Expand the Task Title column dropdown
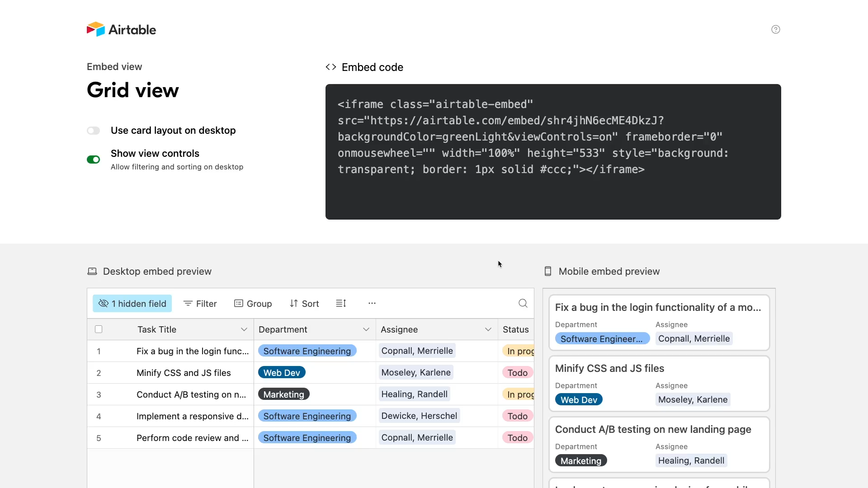Viewport: 868px width, 488px height. [244, 329]
